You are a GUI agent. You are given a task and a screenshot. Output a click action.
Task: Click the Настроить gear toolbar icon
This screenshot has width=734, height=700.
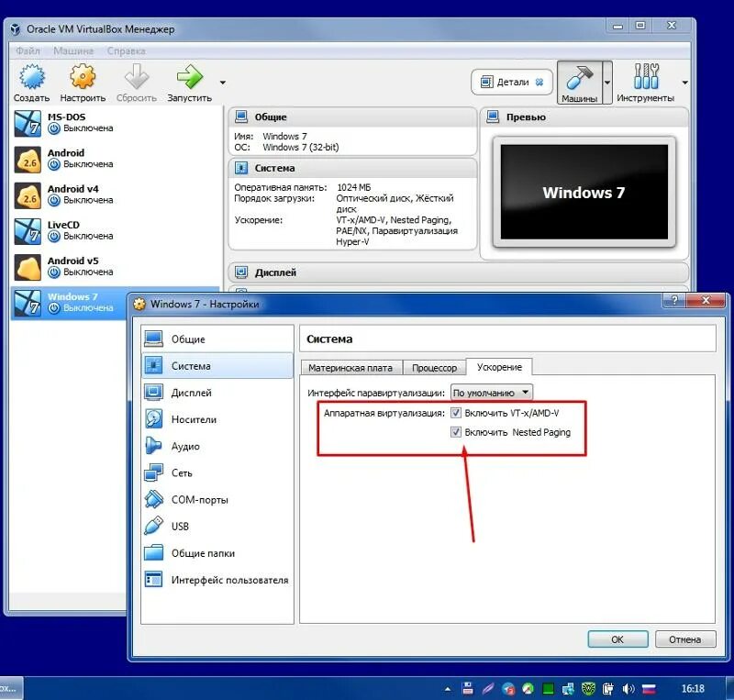click(83, 76)
